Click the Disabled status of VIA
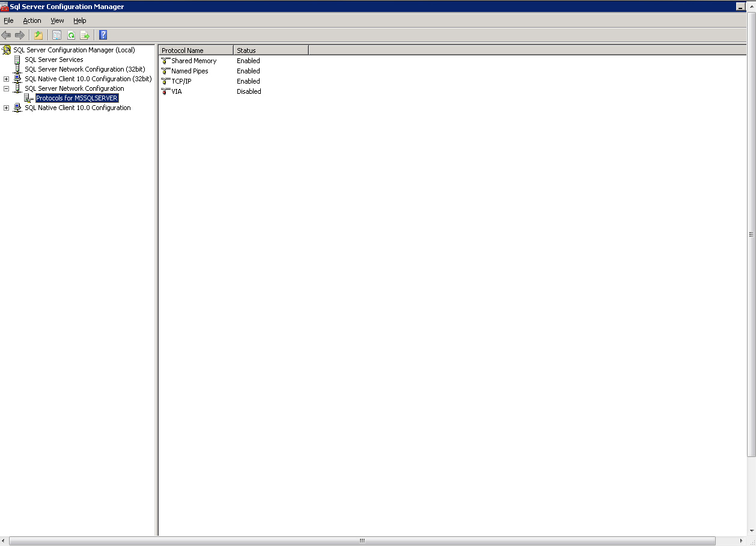This screenshot has width=756, height=546. [249, 91]
